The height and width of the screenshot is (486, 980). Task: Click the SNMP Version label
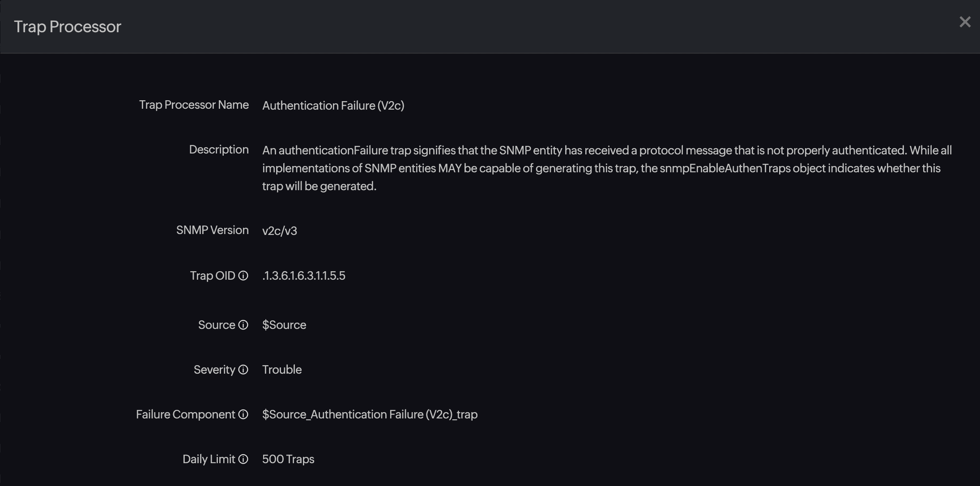pyautogui.click(x=212, y=230)
